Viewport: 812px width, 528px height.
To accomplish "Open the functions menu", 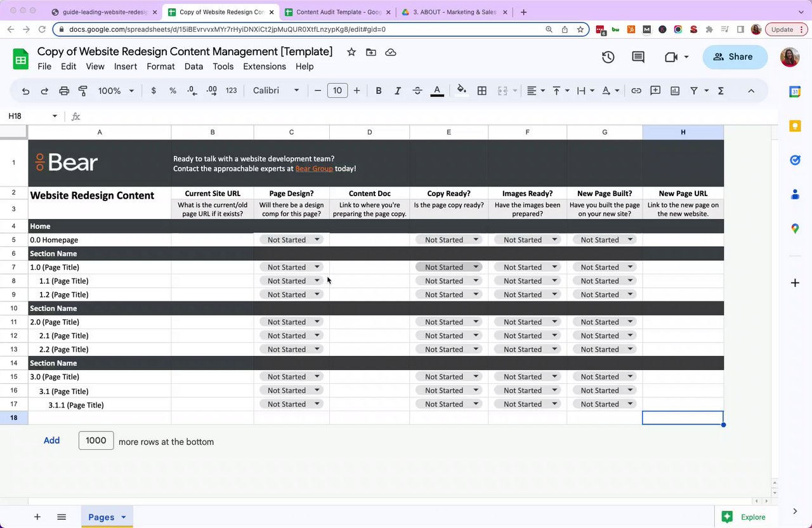I will (x=721, y=91).
